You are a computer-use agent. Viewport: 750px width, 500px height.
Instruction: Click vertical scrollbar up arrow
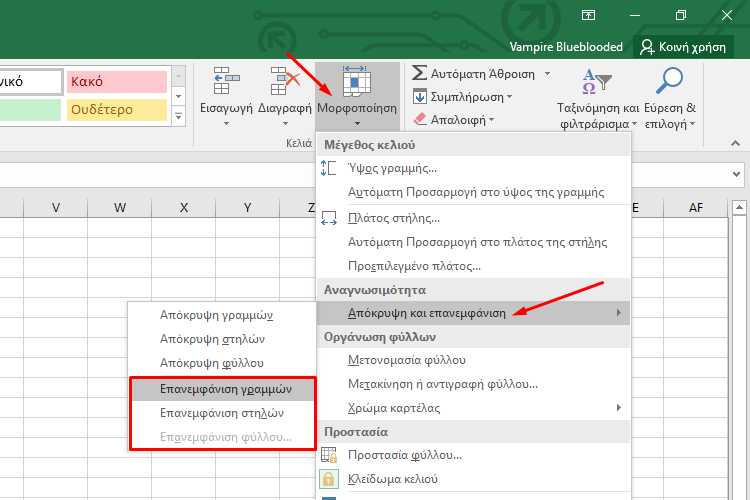pyautogui.click(x=739, y=207)
